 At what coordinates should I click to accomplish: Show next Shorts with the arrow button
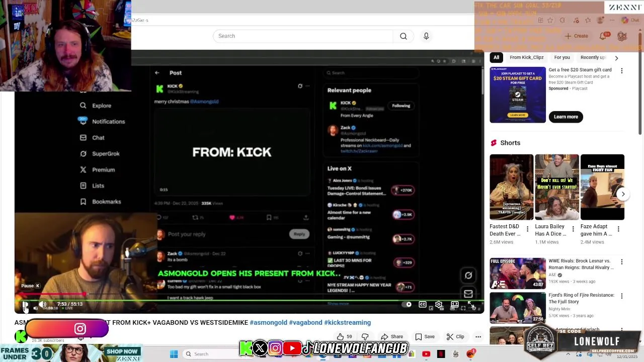click(x=623, y=194)
